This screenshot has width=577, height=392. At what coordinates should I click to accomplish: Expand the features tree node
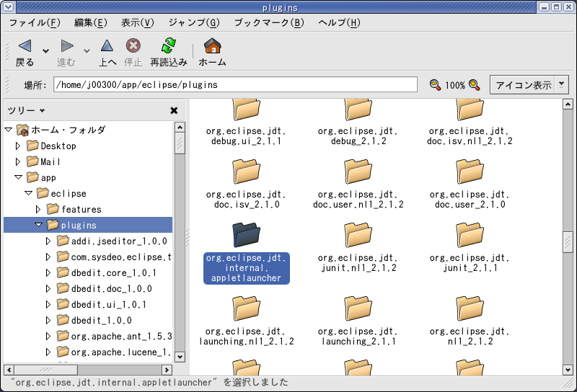(38, 209)
